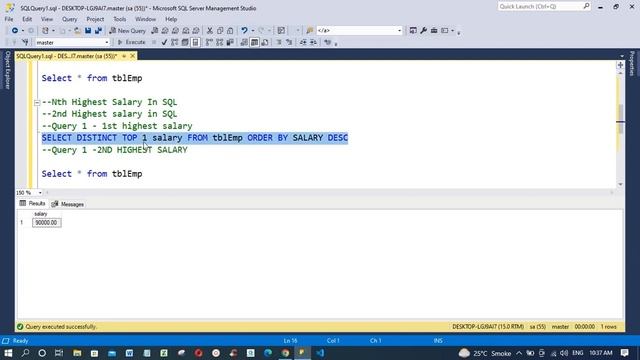Select the 90000.00 salary result cell
This screenshot has height=360, width=640.
click(47, 222)
